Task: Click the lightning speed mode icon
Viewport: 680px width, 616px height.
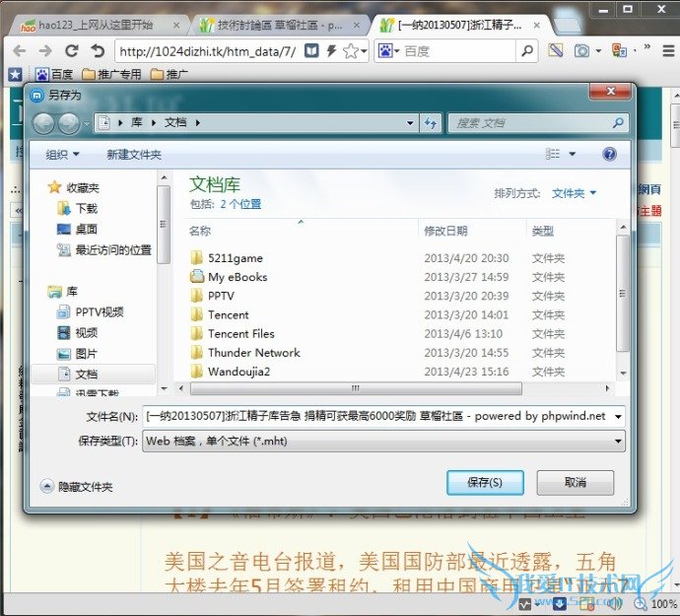Action: click(x=331, y=51)
